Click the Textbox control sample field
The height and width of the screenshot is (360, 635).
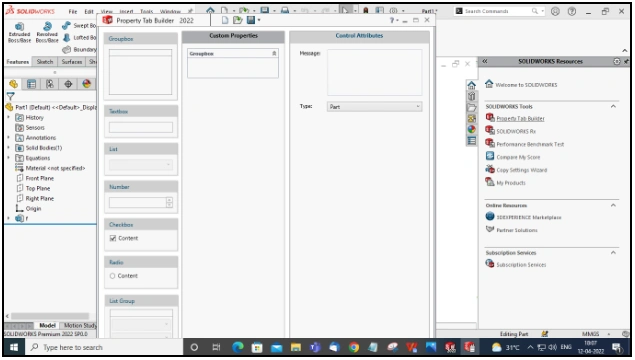141,127
